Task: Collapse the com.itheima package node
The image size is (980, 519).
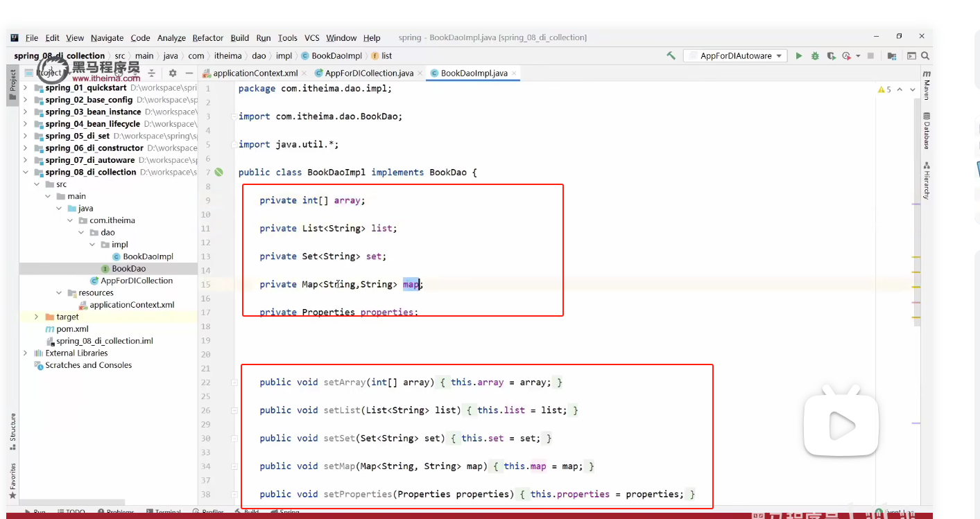Action: [x=70, y=220]
